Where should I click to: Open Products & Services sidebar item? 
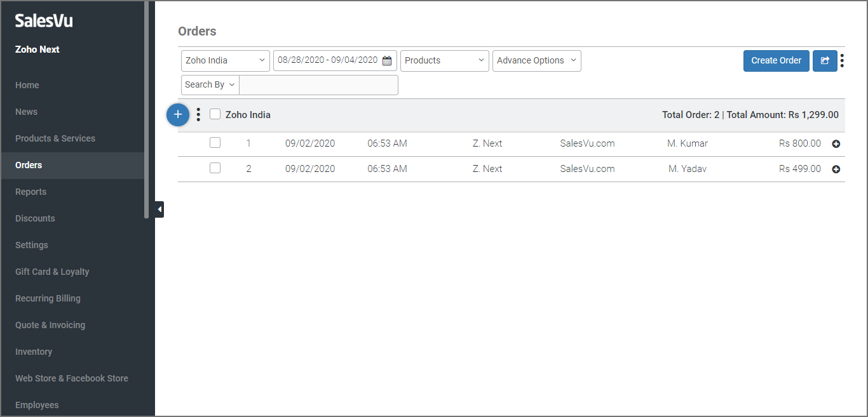pyautogui.click(x=55, y=138)
